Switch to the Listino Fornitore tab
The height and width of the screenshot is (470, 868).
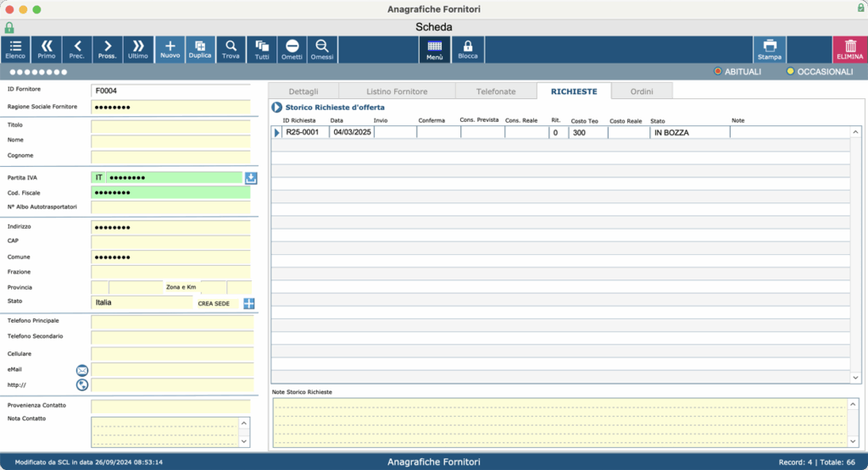(x=397, y=91)
